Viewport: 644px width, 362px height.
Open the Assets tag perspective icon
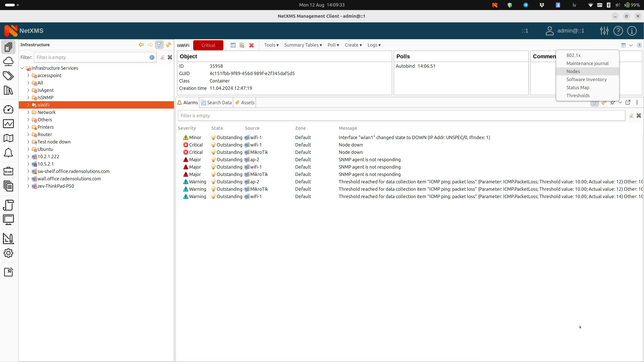(x=9, y=76)
